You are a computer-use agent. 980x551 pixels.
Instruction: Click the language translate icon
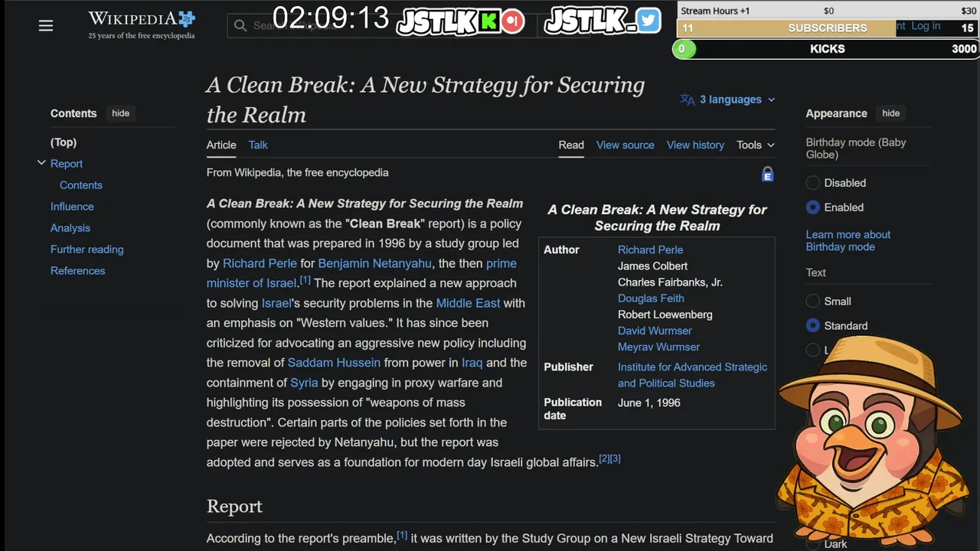tap(688, 99)
